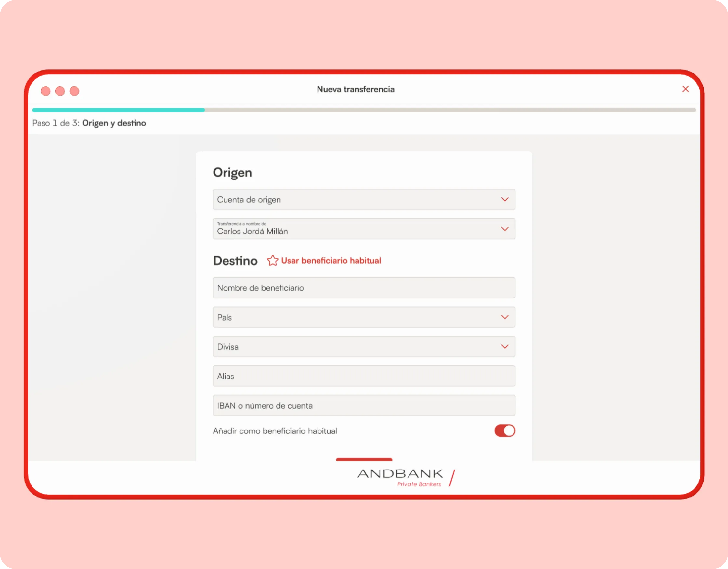Image resolution: width=728 pixels, height=569 pixels.
Task: Click the second red window dot
Action: 60,91
